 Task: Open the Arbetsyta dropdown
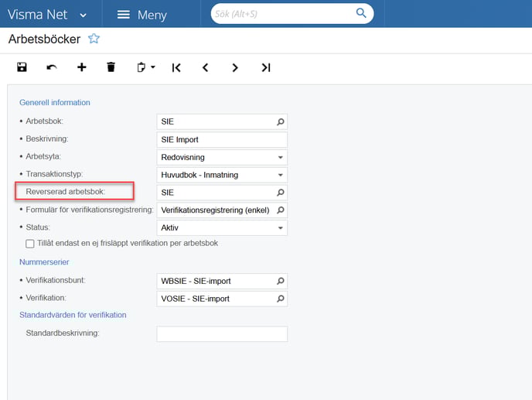(280, 157)
